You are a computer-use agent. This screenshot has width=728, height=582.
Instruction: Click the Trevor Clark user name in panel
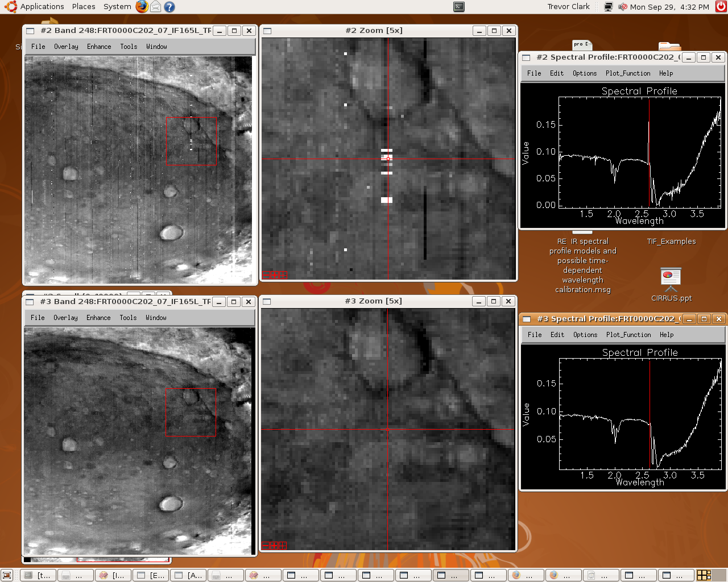(569, 7)
